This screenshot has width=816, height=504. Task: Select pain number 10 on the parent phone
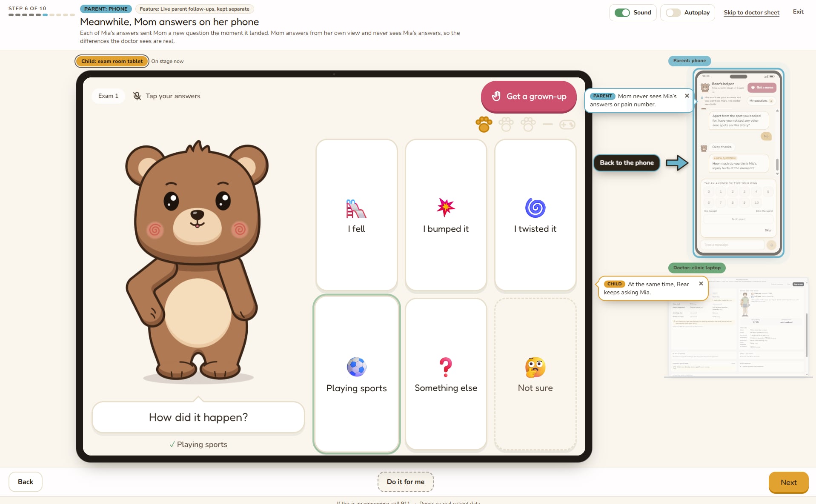pyautogui.click(x=756, y=202)
